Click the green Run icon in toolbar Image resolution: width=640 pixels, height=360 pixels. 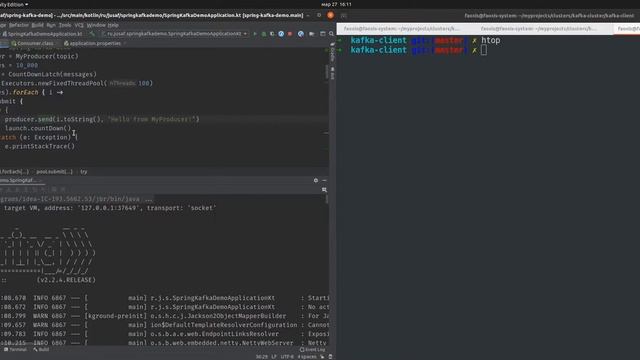[x=255, y=34]
